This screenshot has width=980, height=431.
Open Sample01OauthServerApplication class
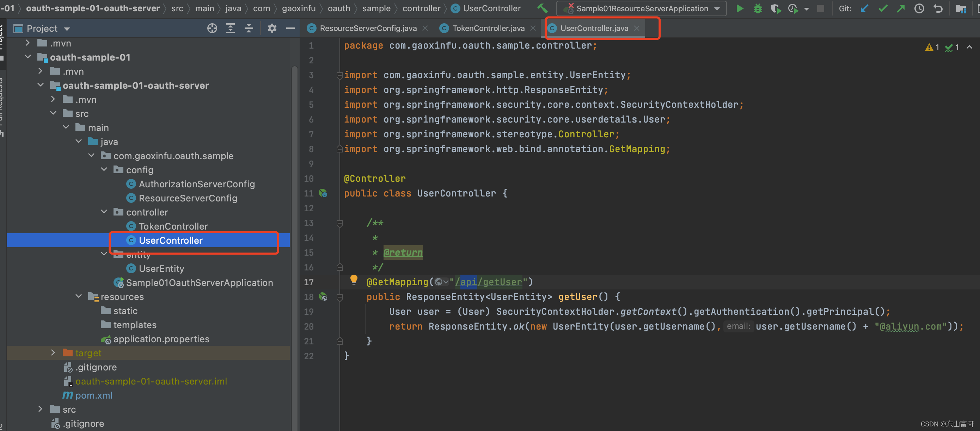(x=199, y=282)
